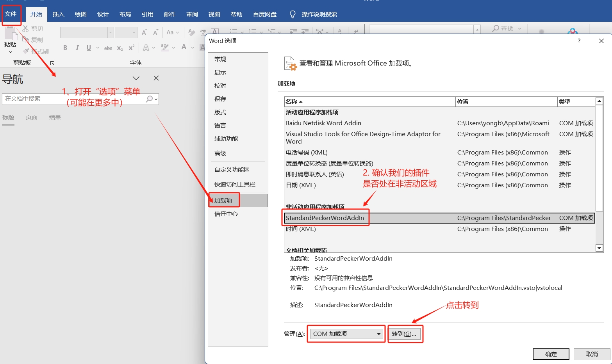Click the subscript x₂ icon
Image resolution: width=612 pixels, height=364 pixels.
(x=120, y=48)
